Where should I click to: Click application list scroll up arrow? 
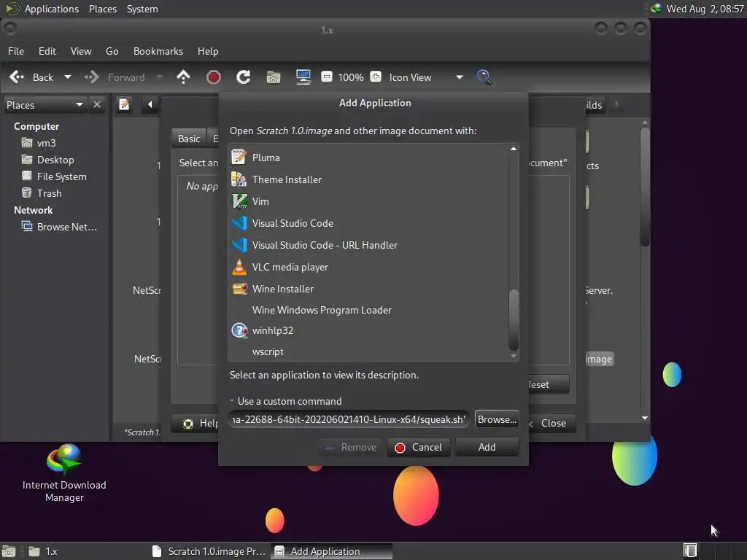pos(514,149)
